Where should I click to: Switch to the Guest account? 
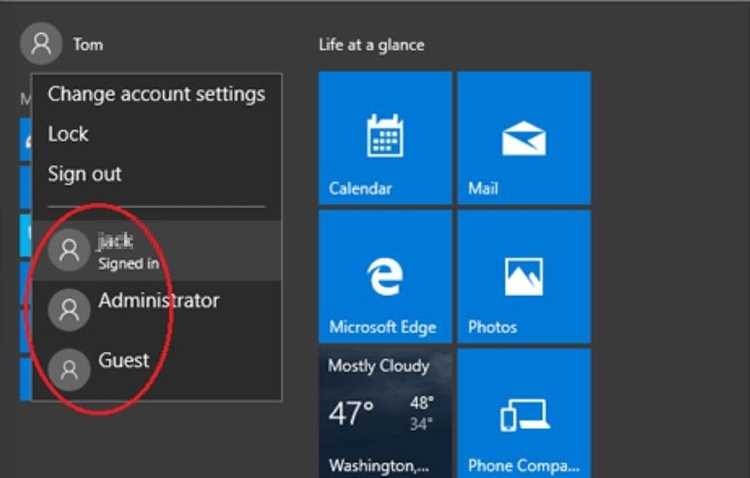pyautogui.click(x=157, y=370)
